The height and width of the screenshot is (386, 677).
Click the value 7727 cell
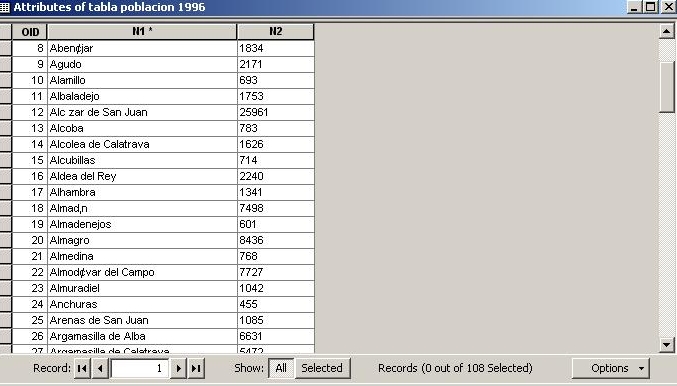[x=275, y=272]
